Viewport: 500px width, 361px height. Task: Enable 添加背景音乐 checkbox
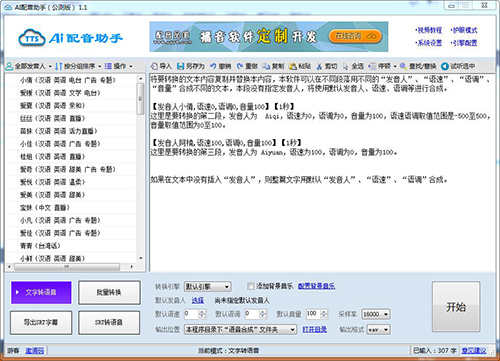tap(250, 286)
